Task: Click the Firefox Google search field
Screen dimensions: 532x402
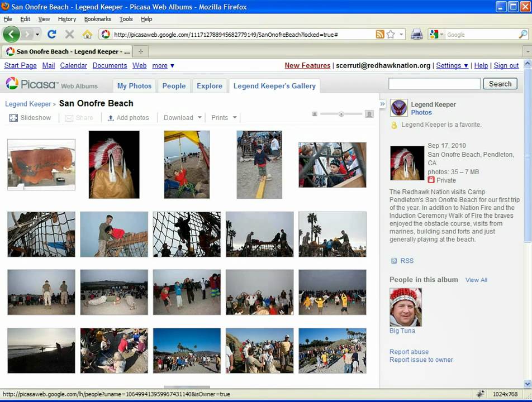Action: (x=482, y=34)
